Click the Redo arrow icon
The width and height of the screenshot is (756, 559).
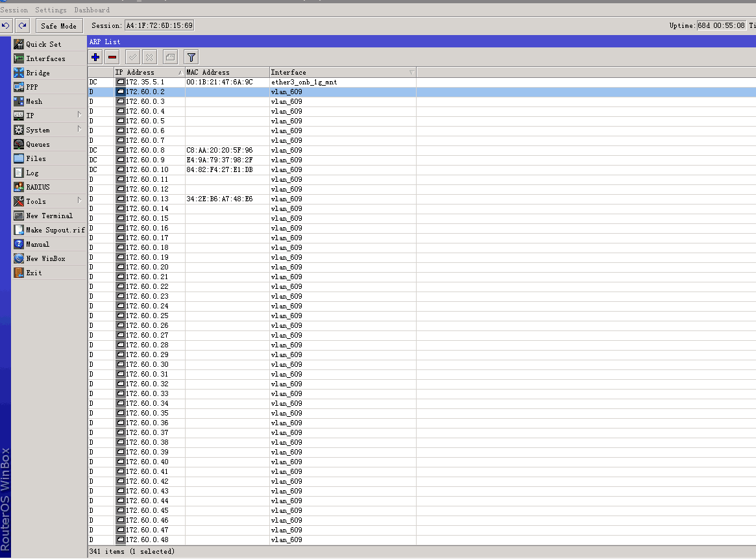pyautogui.click(x=22, y=25)
